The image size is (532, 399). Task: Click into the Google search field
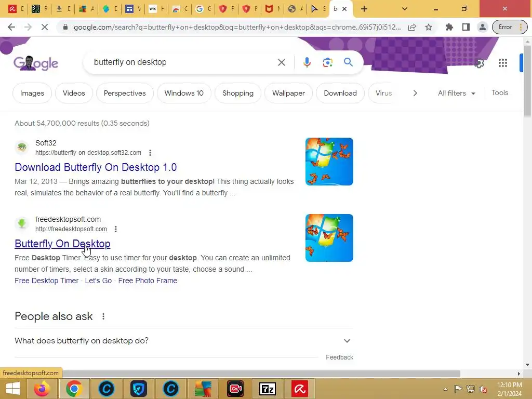click(x=183, y=62)
